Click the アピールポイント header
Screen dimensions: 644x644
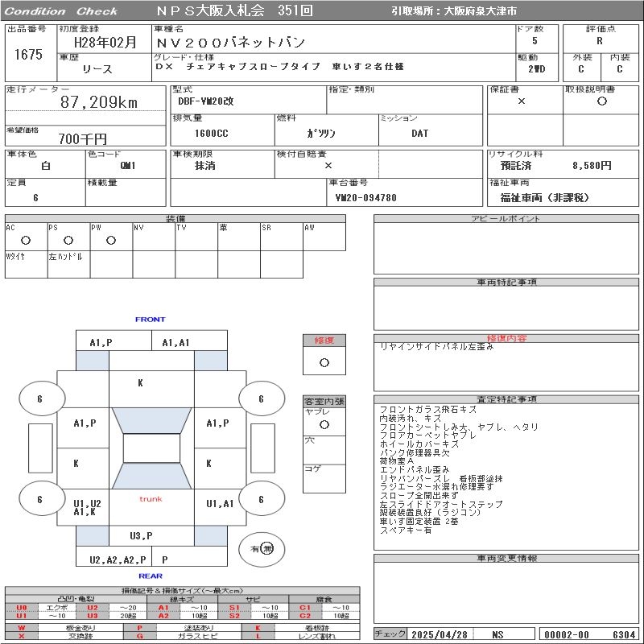coord(506,218)
